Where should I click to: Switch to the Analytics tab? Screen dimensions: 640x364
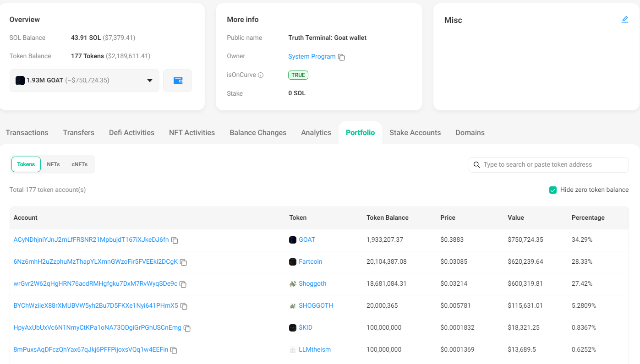pyautogui.click(x=316, y=133)
